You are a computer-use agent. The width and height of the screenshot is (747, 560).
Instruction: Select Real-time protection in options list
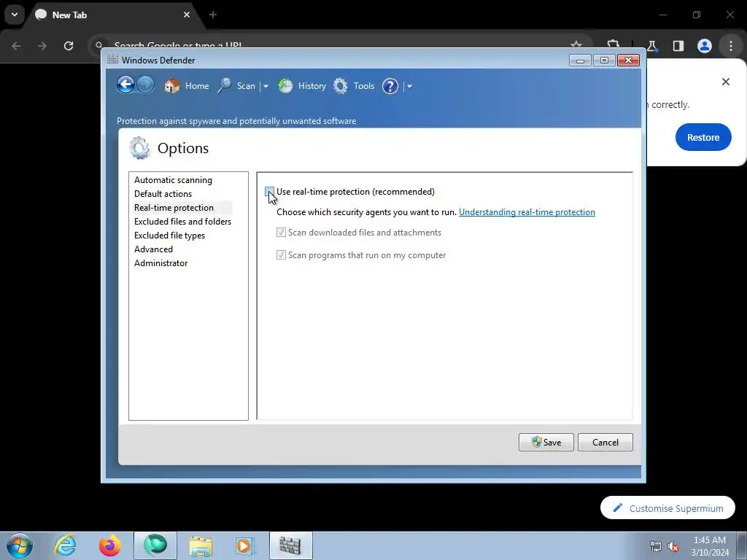click(x=174, y=208)
